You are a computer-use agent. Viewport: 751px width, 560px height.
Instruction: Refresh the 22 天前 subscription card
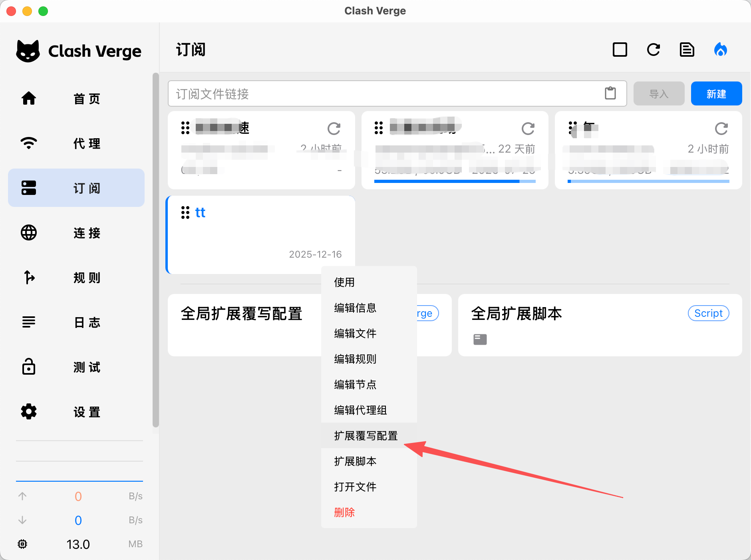528,129
